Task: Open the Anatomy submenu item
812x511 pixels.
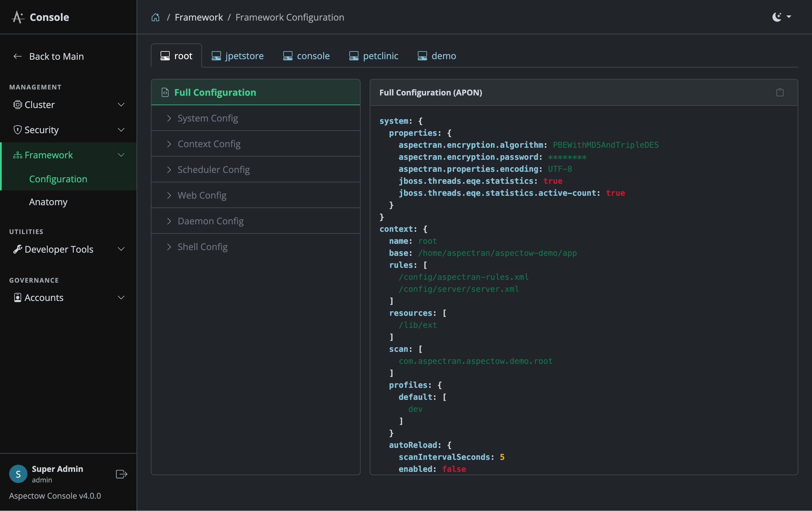Action: (48, 202)
